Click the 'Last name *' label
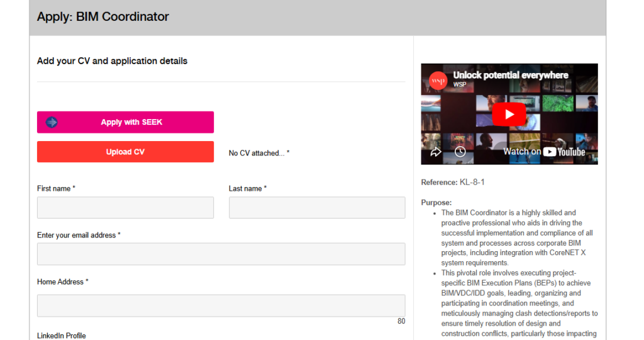Screen dimensions: 644x340 coord(248,189)
